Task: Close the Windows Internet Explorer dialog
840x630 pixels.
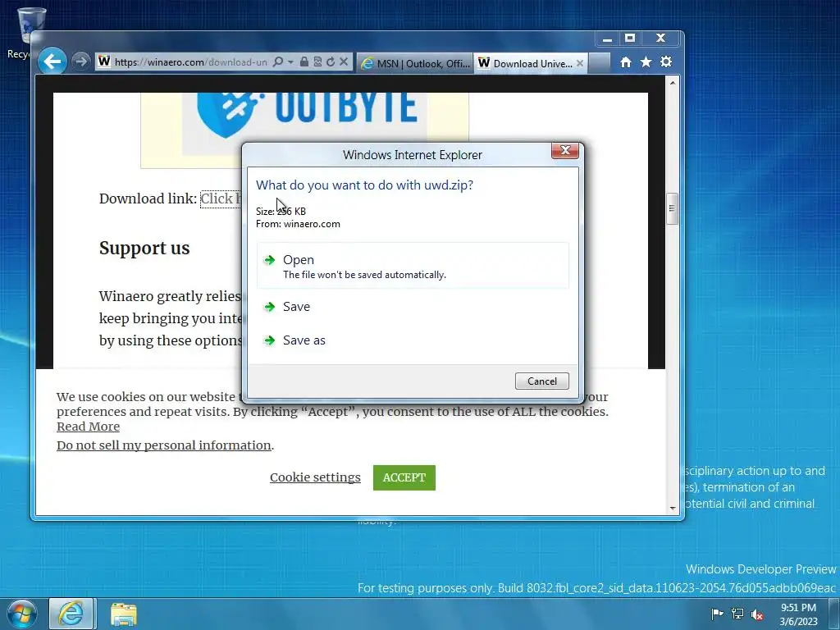Action: pos(564,151)
